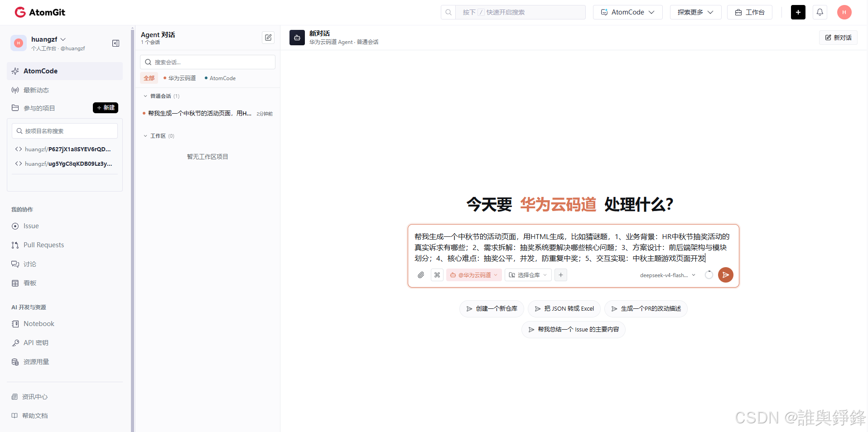Open the deepseek-v4-flash model dropdown
This screenshot has width=868, height=432.
pyautogui.click(x=668, y=275)
